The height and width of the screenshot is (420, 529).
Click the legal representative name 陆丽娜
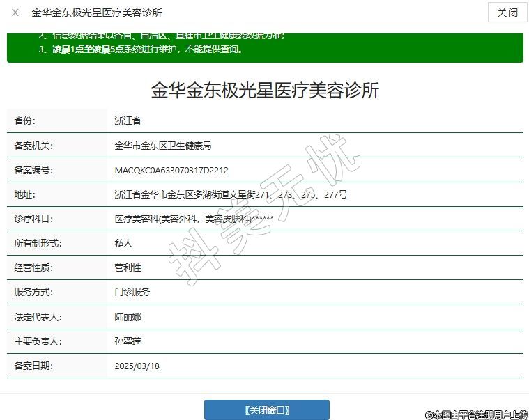[x=128, y=317]
